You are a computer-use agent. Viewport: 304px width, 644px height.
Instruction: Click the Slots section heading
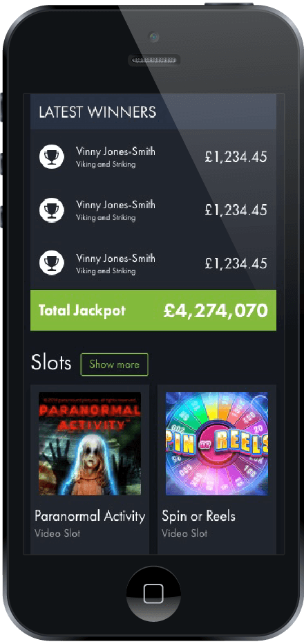(x=51, y=363)
